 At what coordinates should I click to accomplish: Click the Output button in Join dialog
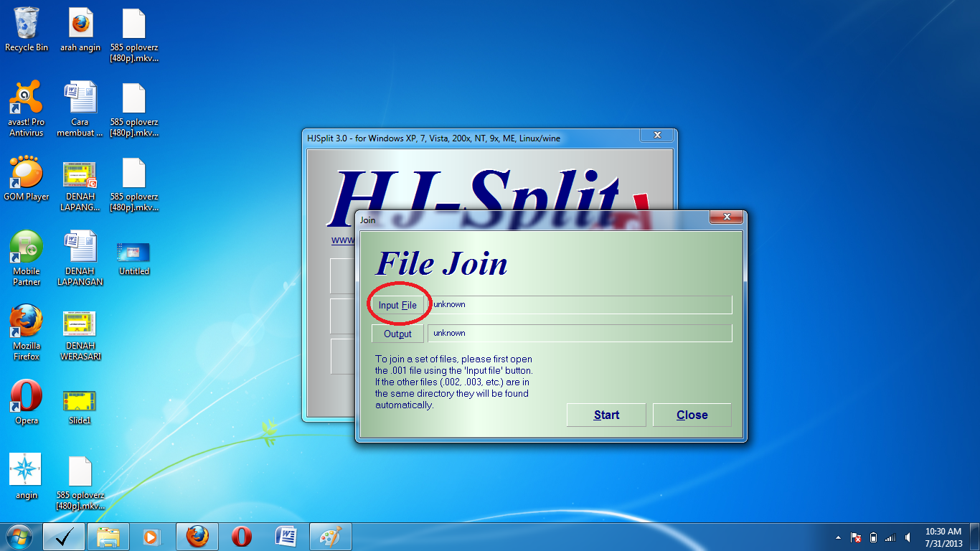pyautogui.click(x=397, y=334)
